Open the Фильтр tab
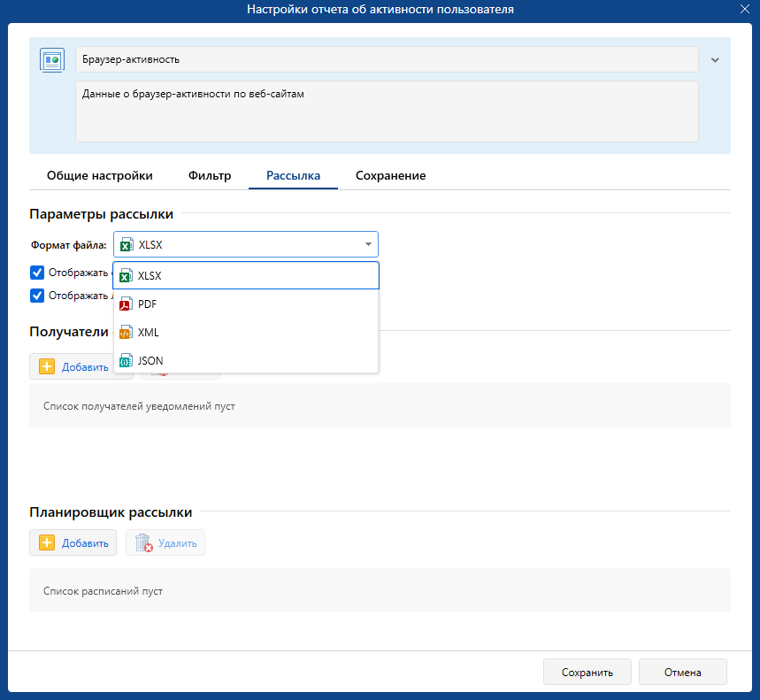The width and height of the screenshot is (760, 700). 210,176
